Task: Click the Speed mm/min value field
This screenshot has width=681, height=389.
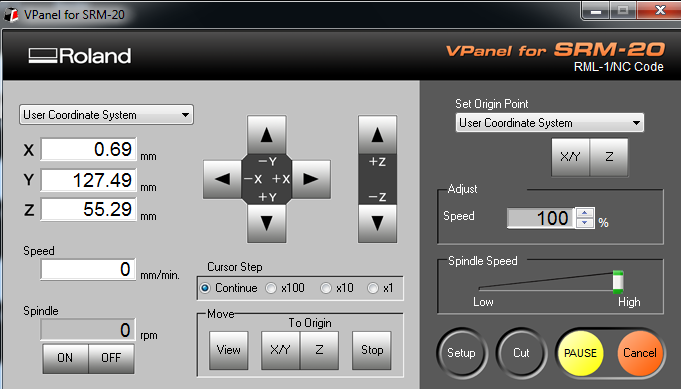Action: point(88,269)
